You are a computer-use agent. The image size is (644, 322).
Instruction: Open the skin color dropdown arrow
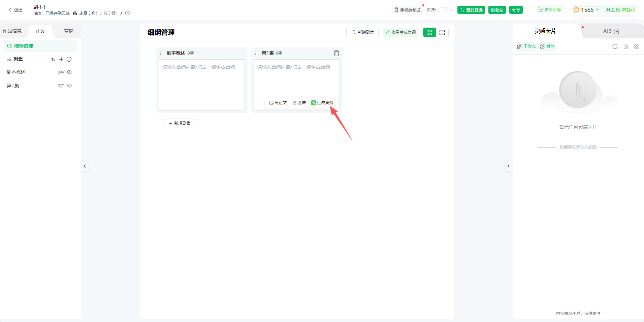(x=451, y=10)
